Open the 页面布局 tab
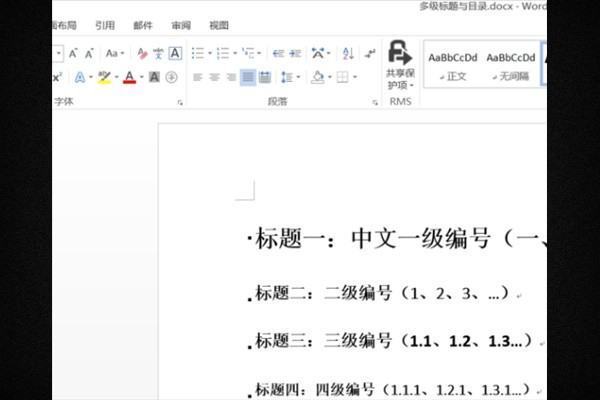 (64, 26)
